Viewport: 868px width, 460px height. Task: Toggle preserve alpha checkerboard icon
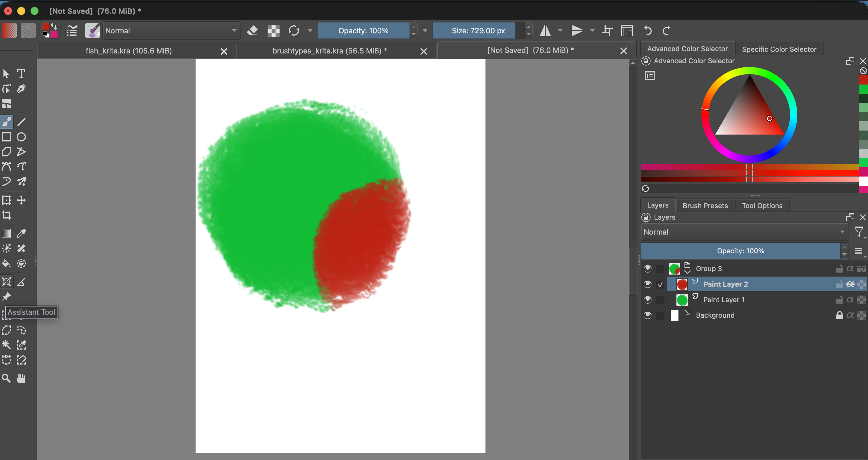point(273,31)
